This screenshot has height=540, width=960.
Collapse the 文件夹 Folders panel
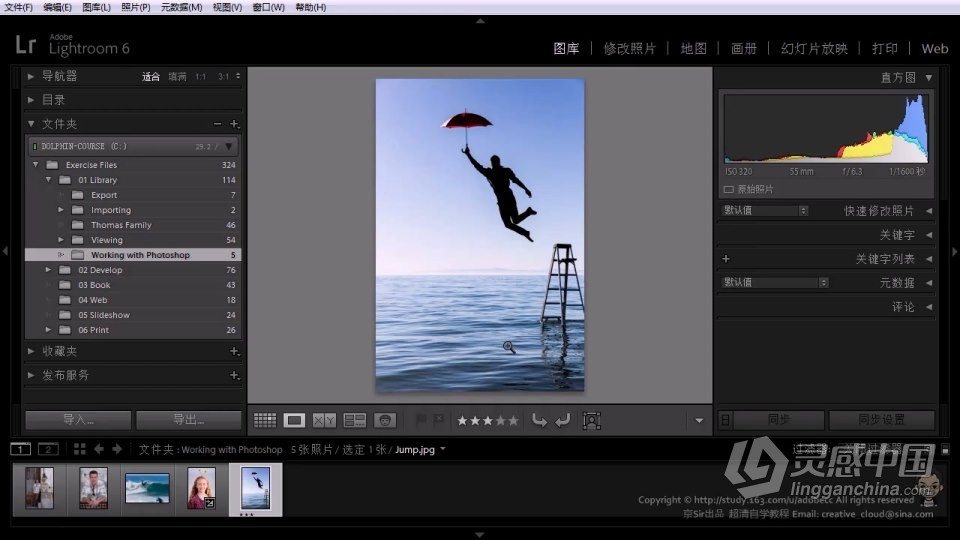click(x=31, y=124)
